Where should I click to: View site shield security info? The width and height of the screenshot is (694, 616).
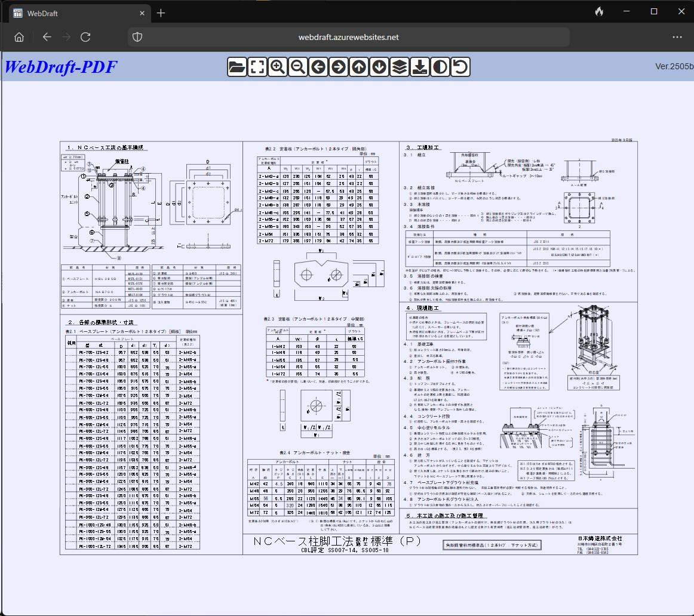[137, 37]
